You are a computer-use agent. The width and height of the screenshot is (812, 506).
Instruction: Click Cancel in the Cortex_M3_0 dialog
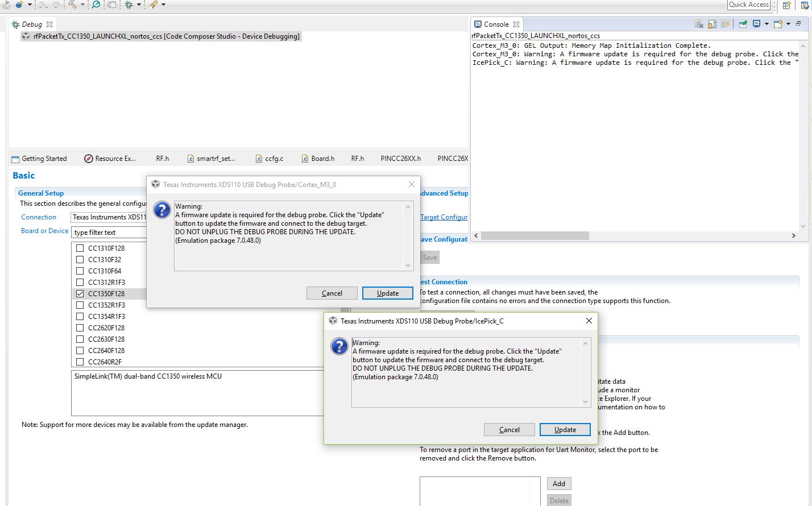pyautogui.click(x=332, y=293)
